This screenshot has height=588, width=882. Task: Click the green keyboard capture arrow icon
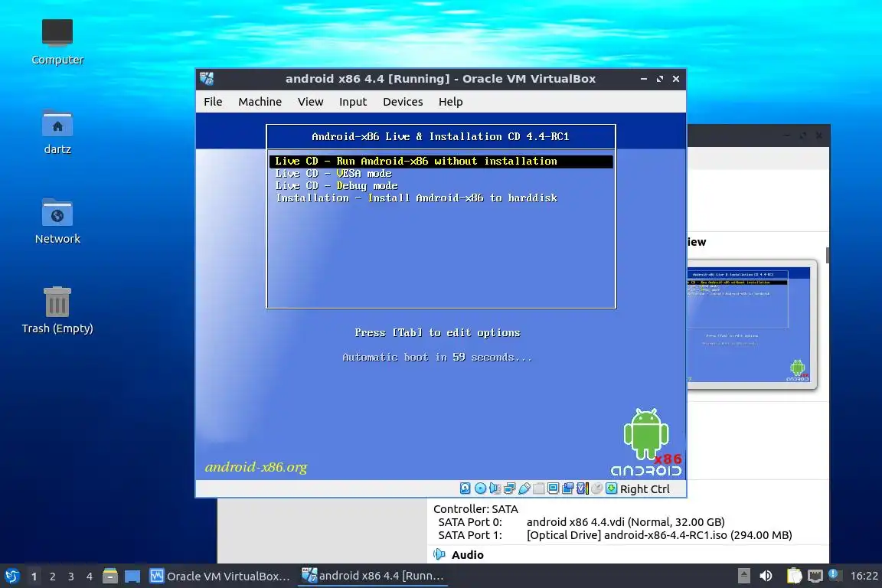tap(612, 488)
